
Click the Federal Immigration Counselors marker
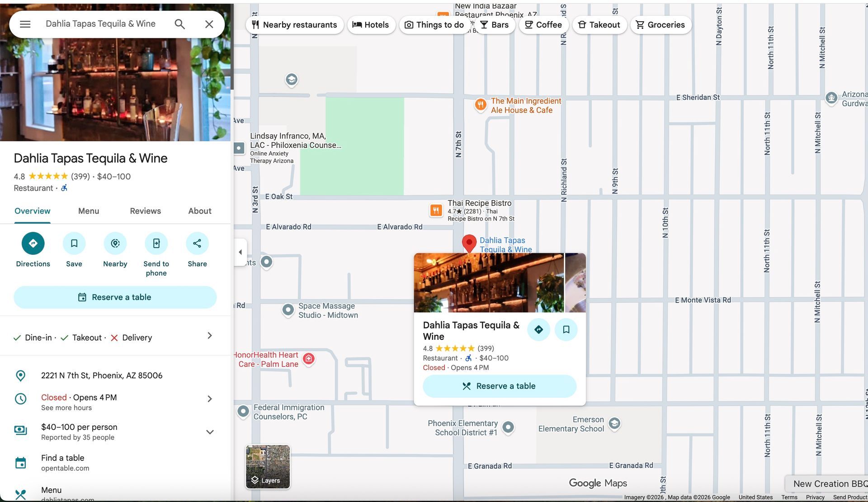click(x=243, y=412)
